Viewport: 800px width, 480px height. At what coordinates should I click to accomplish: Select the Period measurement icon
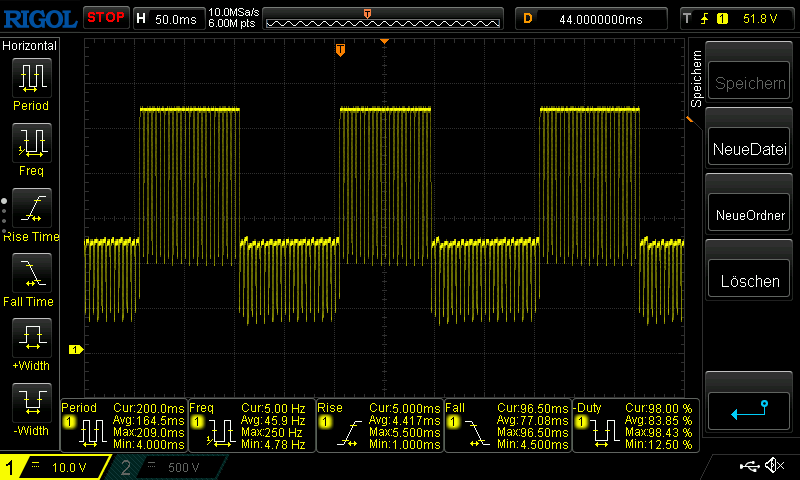point(32,78)
